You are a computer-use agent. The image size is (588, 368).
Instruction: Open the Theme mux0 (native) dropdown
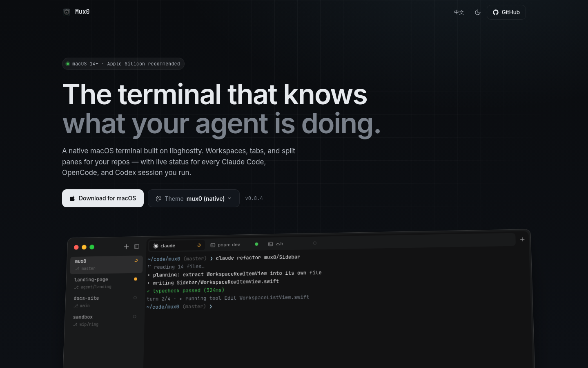[x=194, y=198]
